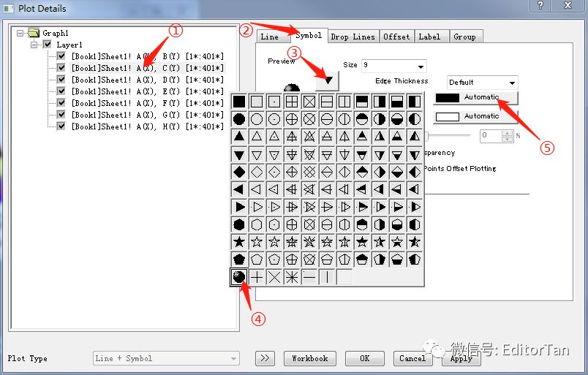Click the >> expand panel button
This screenshot has width=588, height=375.
(x=265, y=358)
